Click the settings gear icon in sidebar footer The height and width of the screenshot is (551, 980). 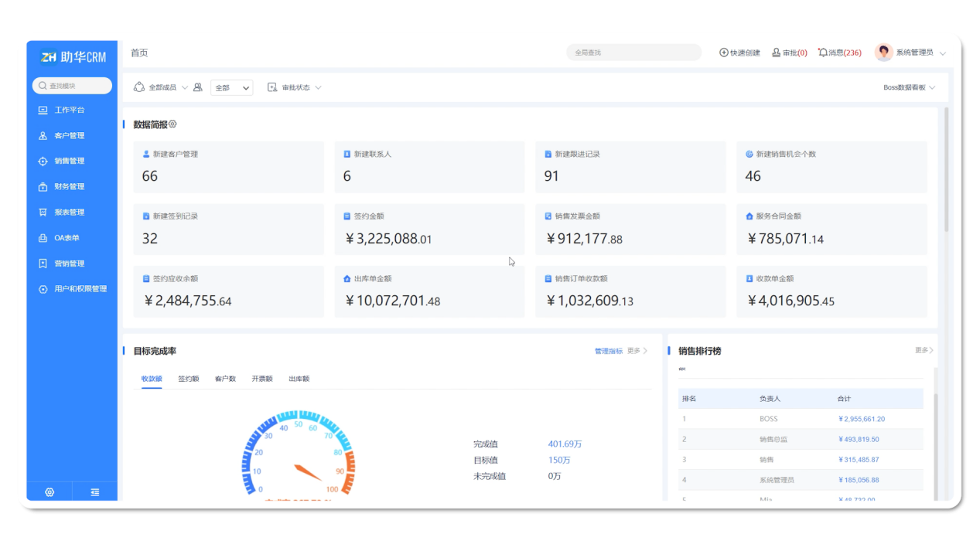point(50,492)
